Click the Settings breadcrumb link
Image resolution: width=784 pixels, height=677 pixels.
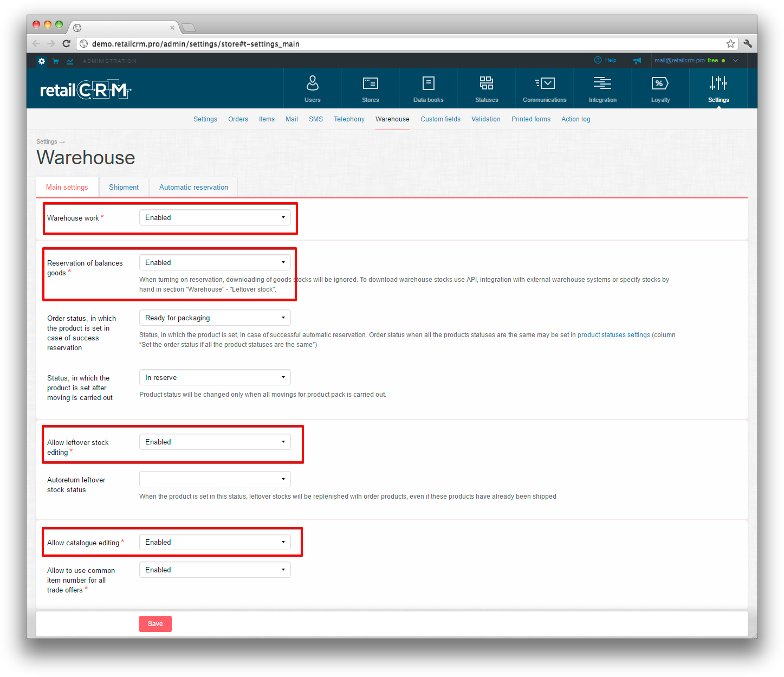(47, 141)
